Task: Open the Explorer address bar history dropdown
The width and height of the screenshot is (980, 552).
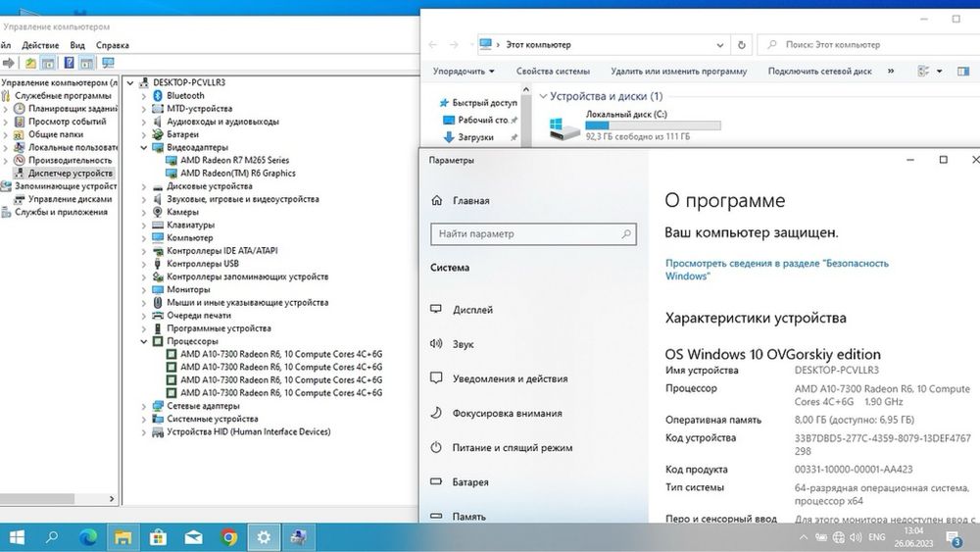Action: [x=720, y=45]
